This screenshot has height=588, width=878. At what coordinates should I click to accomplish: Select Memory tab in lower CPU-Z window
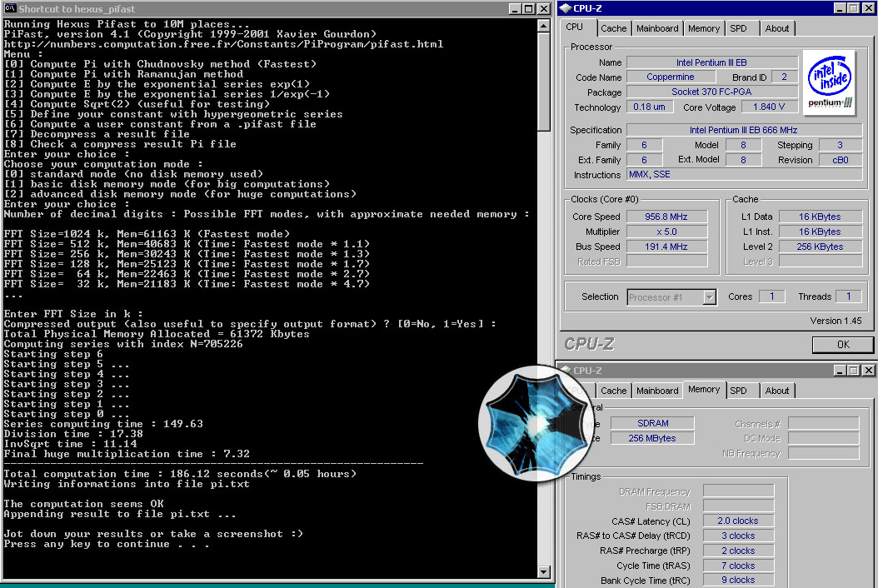point(704,389)
